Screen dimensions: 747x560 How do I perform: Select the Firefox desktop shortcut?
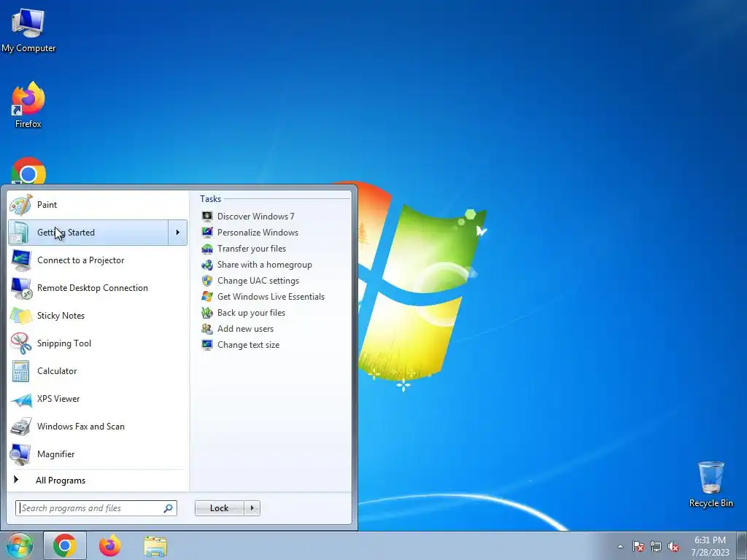point(28,105)
